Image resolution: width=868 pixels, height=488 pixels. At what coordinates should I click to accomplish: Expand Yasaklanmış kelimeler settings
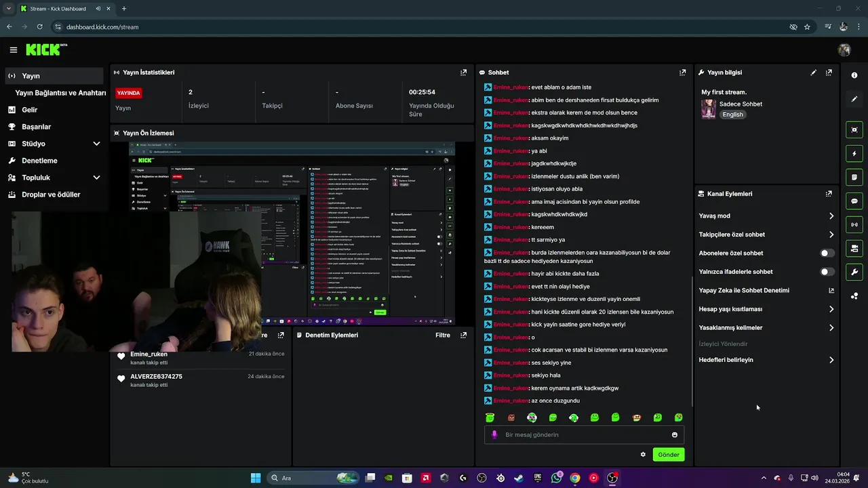point(831,328)
